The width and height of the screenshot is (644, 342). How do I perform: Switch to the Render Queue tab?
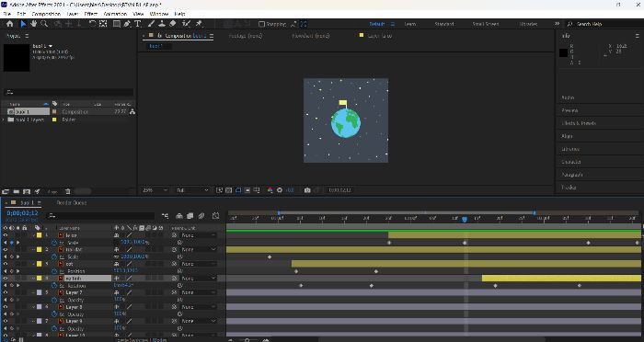(72, 203)
